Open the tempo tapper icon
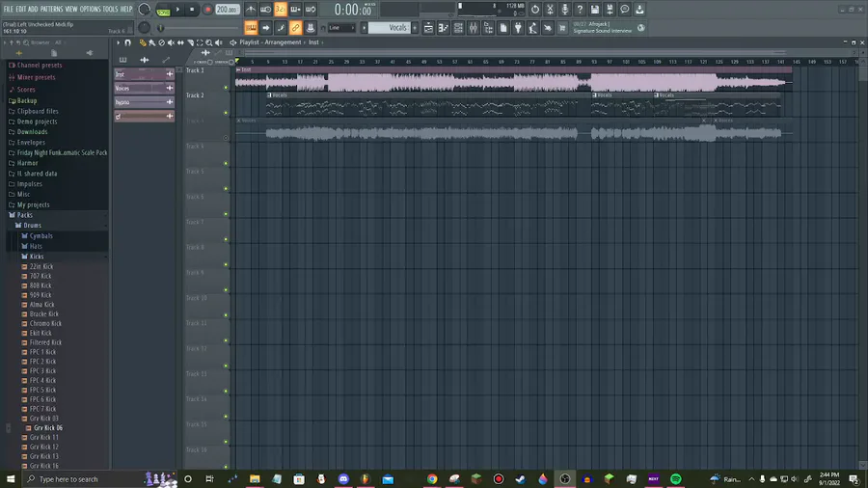868x488 pixels. (x=533, y=28)
